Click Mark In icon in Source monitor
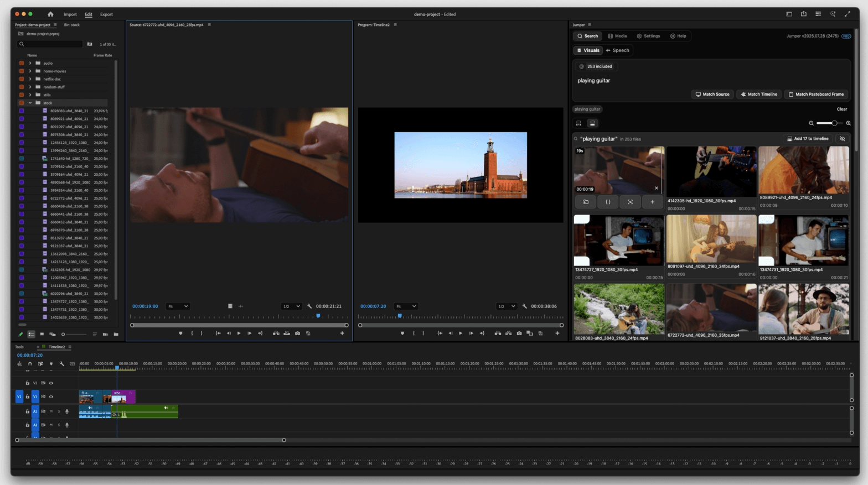This screenshot has height=485, width=868. 192,333
